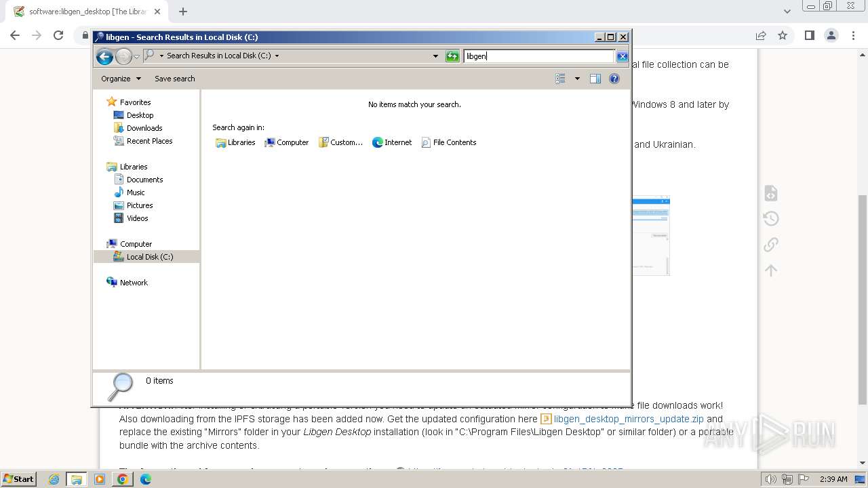Open wiki old revisions icon
This screenshot has width=868, height=488.
pyautogui.click(x=770, y=218)
